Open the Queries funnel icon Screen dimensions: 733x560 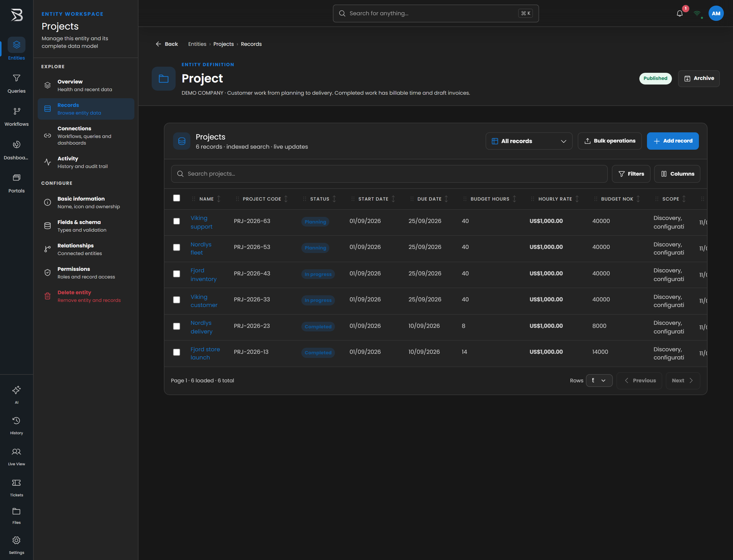(16, 78)
